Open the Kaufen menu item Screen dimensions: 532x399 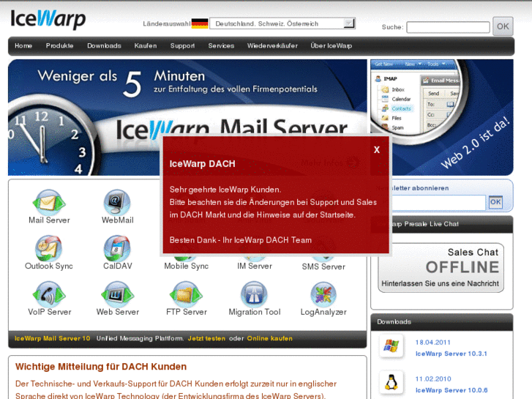(x=146, y=46)
